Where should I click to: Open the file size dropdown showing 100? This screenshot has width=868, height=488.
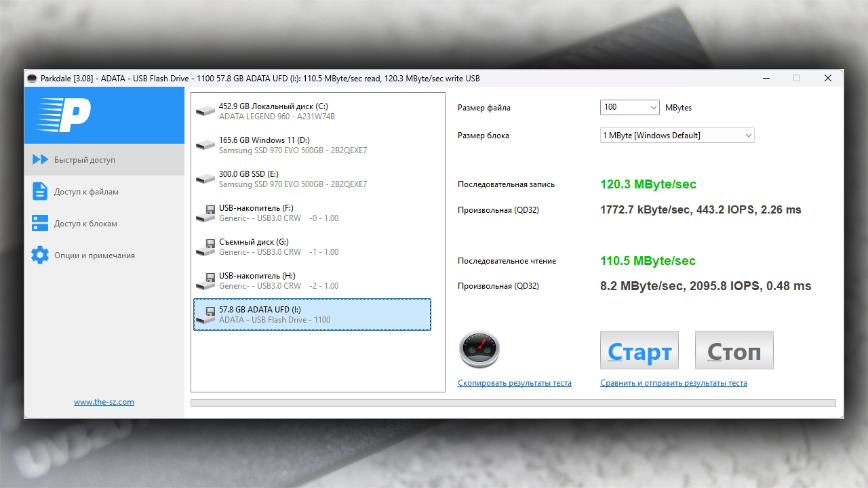[630, 107]
